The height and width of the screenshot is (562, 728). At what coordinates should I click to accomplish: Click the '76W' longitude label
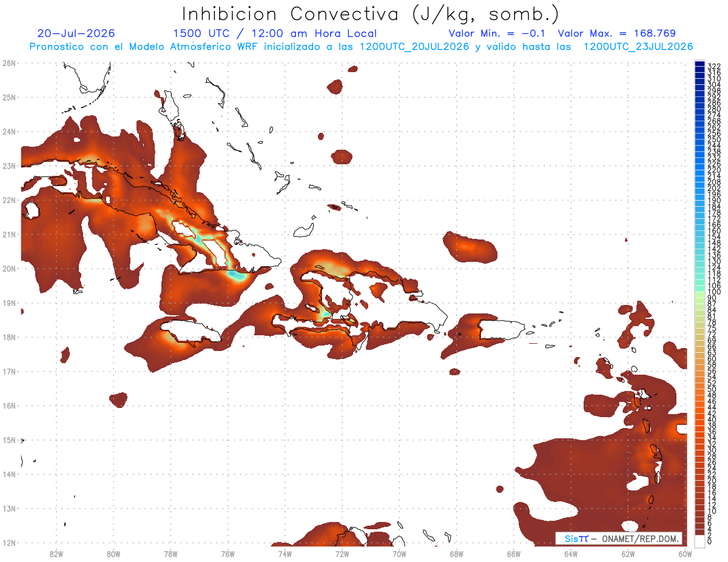pos(228,554)
